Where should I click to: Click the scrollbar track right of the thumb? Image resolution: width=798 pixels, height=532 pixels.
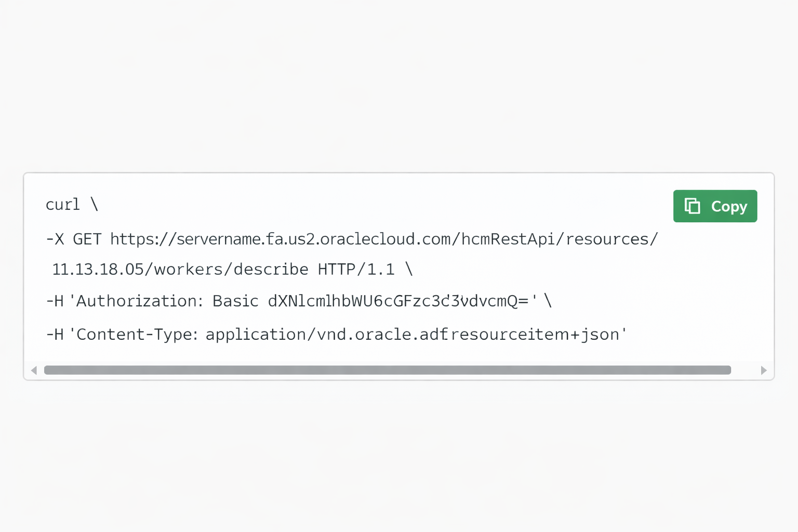745,370
